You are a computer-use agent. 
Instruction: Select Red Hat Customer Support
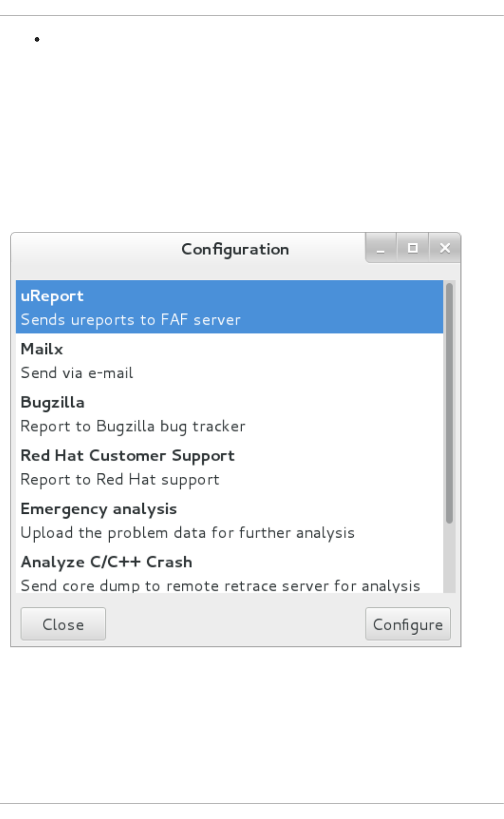(x=229, y=467)
